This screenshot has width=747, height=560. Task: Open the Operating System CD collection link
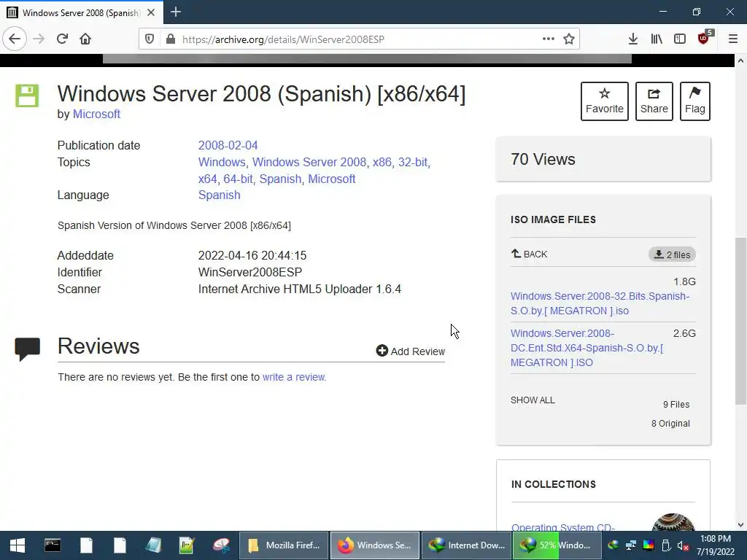pyautogui.click(x=563, y=526)
